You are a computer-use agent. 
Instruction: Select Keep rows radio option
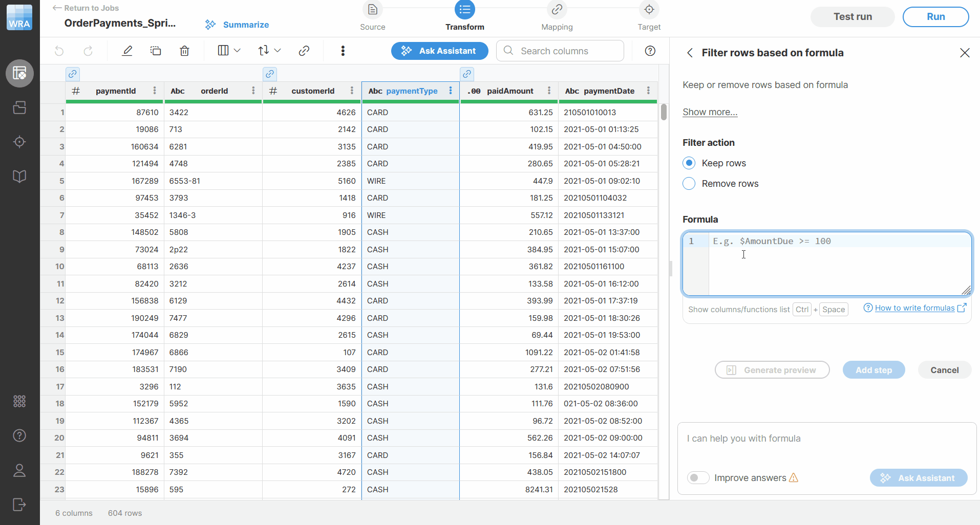pos(689,163)
